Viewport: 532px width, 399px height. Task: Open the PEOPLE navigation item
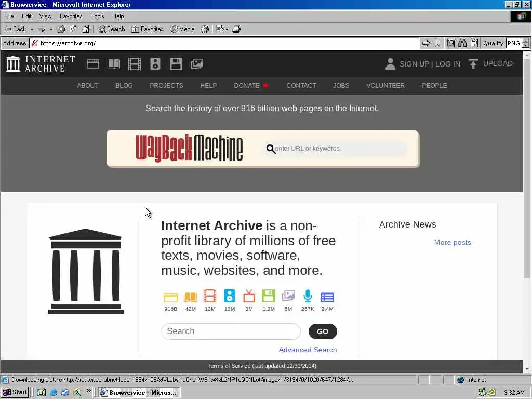pyautogui.click(x=434, y=86)
